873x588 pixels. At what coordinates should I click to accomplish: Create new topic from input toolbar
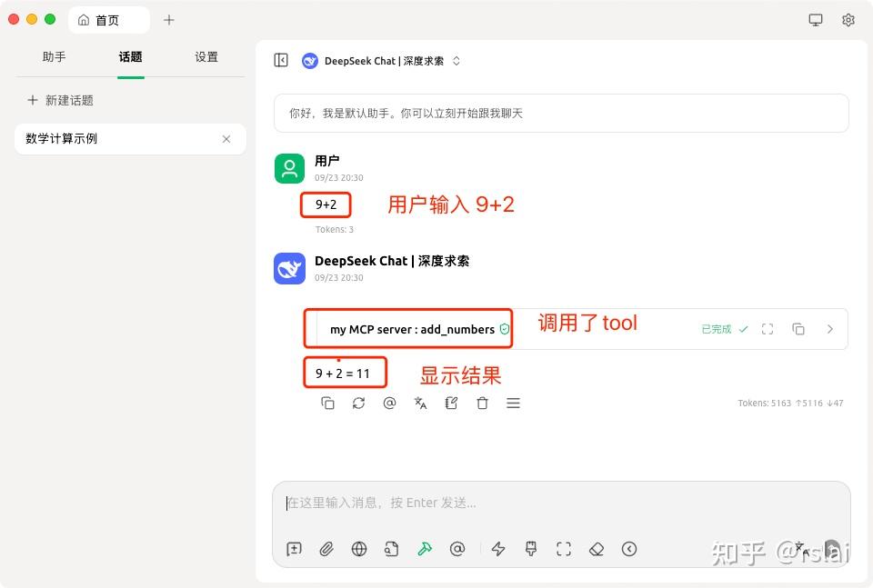pyautogui.click(x=294, y=549)
